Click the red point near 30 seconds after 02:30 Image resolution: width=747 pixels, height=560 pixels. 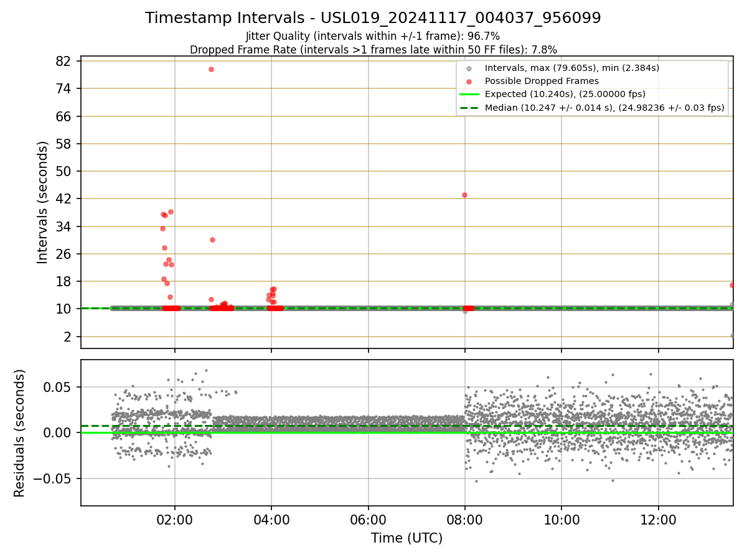[212, 240]
